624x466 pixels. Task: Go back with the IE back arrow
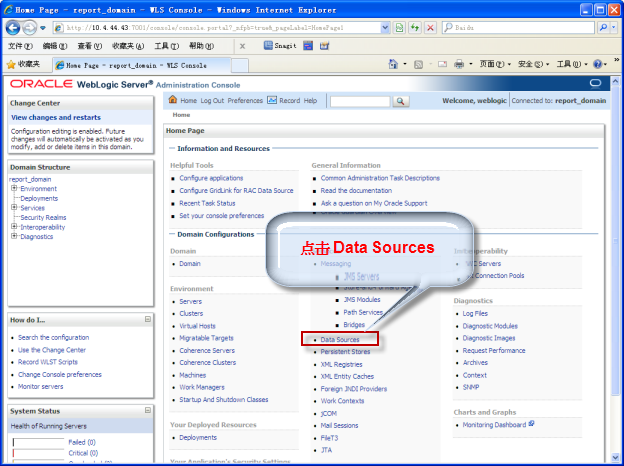click(13, 27)
